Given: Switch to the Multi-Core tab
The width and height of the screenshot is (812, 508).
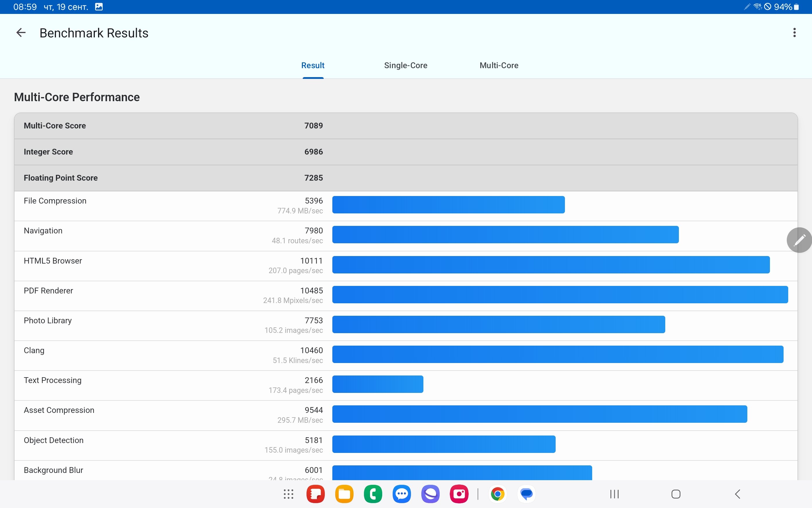Looking at the screenshot, I should coord(499,66).
